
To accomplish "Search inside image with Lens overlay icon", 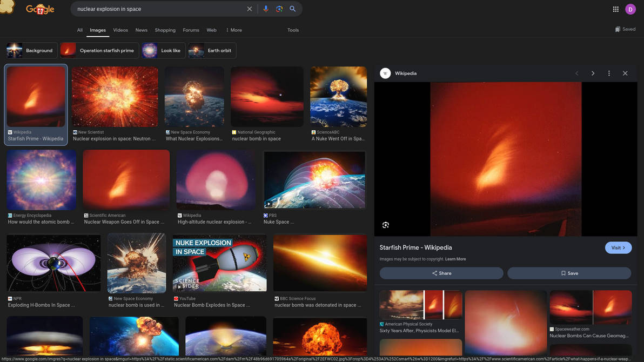I will tap(385, 225).
